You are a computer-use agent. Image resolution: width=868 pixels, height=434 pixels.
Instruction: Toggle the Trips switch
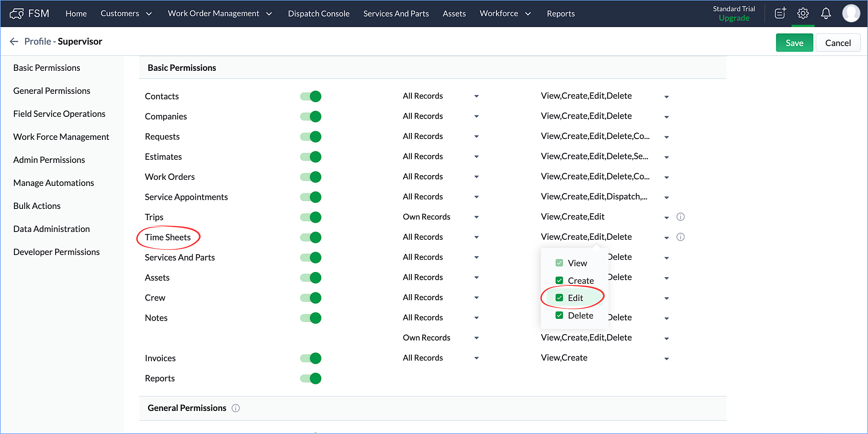[x=310, y=217]
